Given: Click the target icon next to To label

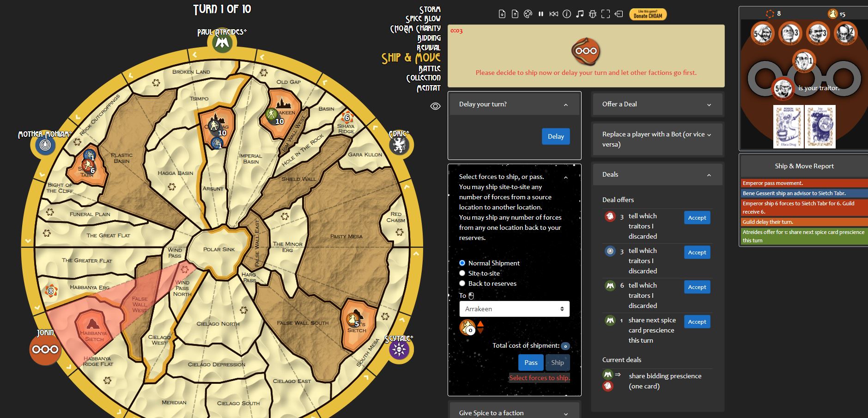Looking at the screenshot, I should pos(472,295).
